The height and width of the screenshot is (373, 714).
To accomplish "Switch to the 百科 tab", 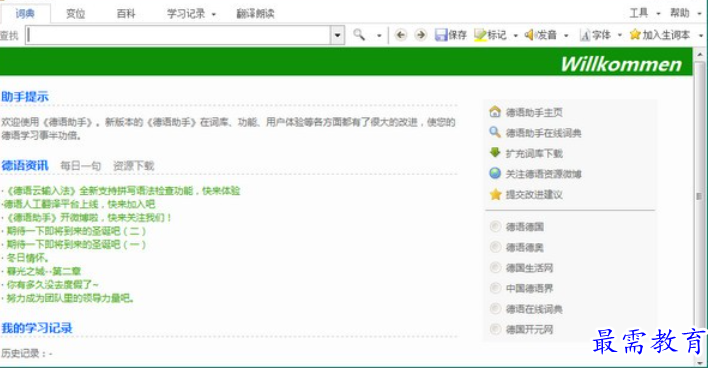I will (x=126, y=14).
